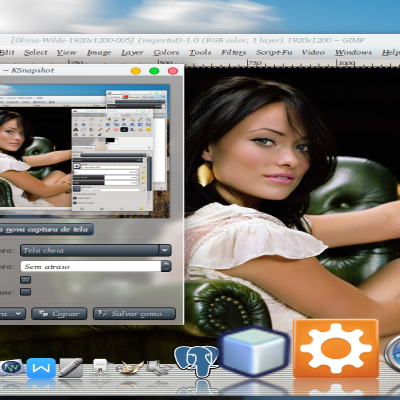Open the Image menu in GIMP

click(99, 53)
